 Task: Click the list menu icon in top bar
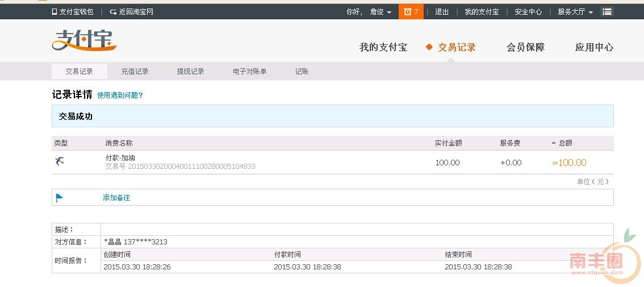(x=607, y=12)
